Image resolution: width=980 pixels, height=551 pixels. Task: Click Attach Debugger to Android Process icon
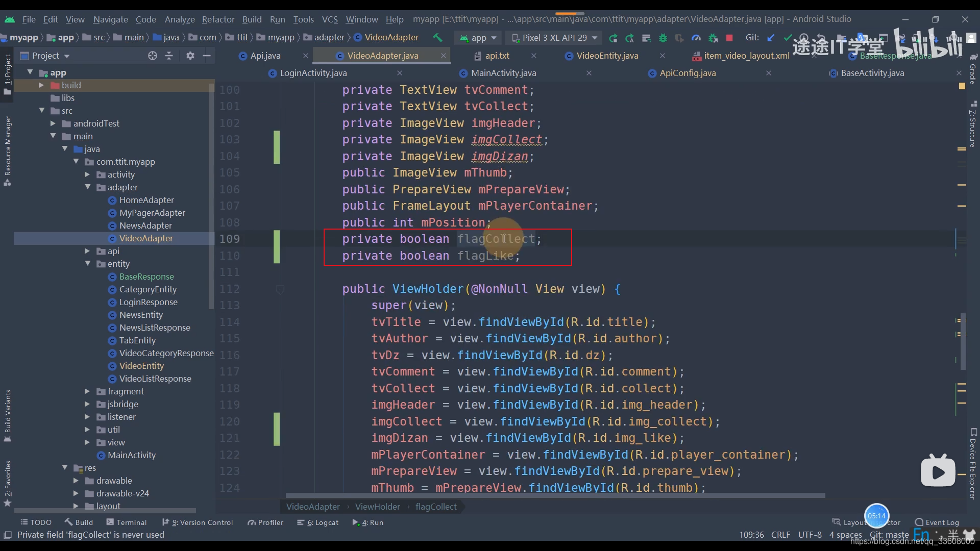[x=713, y=38]
